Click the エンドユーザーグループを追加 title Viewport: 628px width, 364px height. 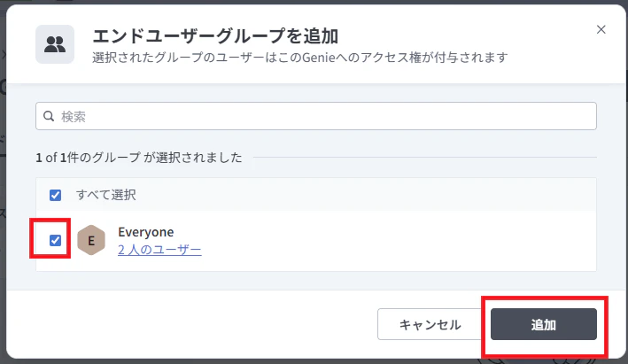(x=215, y=36)
